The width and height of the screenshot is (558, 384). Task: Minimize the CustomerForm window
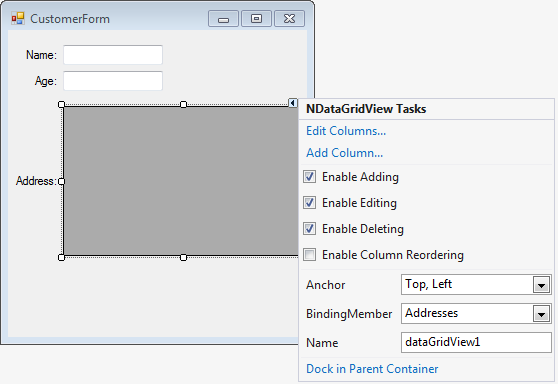223,19
